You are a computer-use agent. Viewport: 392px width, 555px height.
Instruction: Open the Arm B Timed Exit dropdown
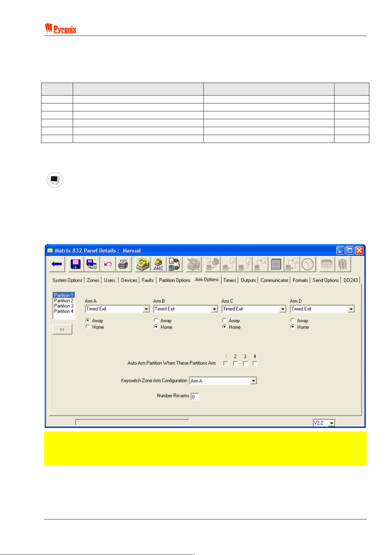point(215,309)
